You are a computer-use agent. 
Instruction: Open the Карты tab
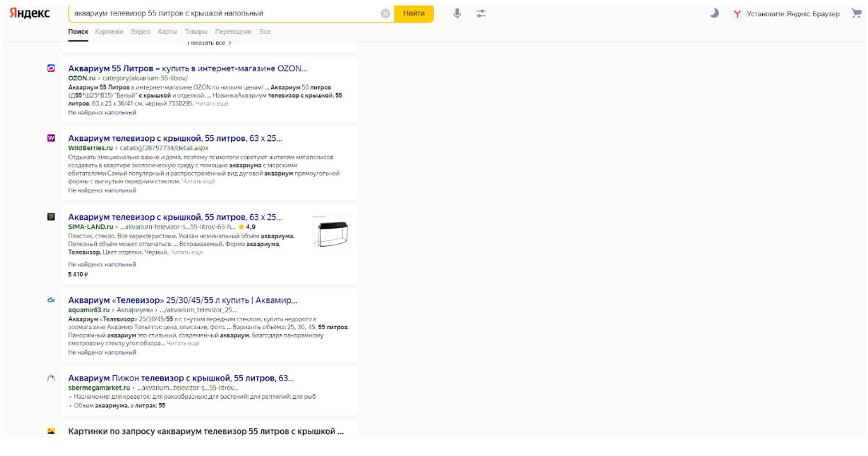[167, 32]
